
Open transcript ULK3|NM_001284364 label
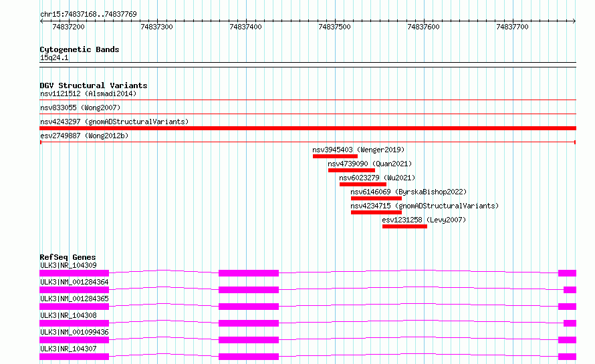74,282
